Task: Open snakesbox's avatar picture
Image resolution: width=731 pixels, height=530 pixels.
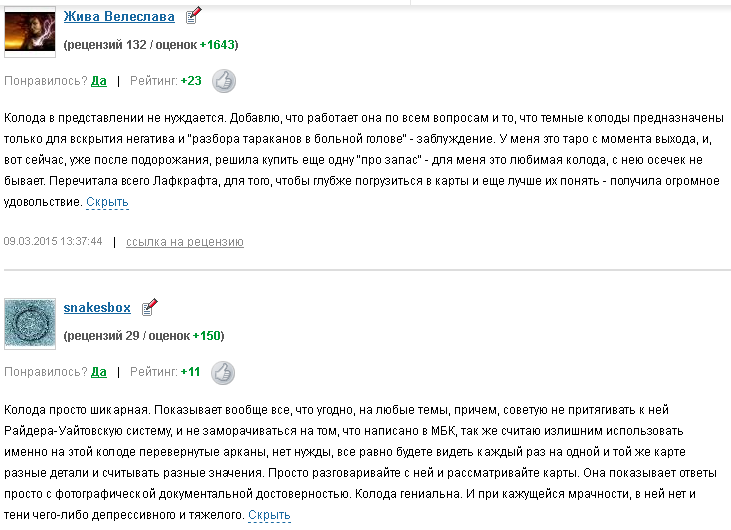Action: (x=30, y=320)
